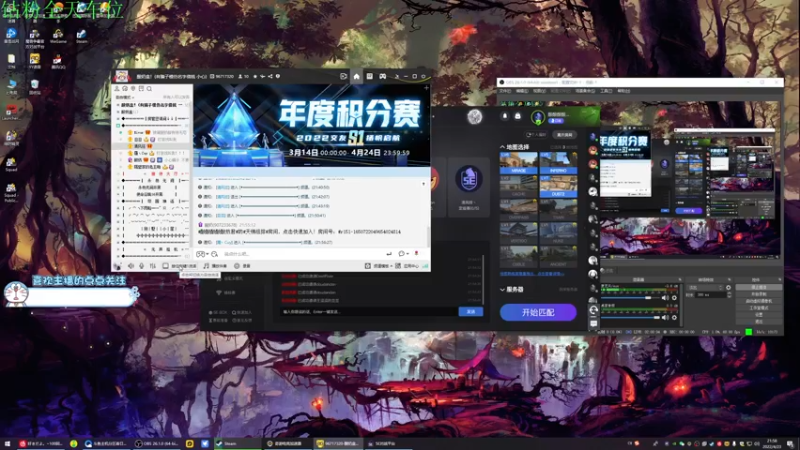Click the 设置 settings button in OBS controls
The height and width of the screenshot is (450, 800).
[x=758, y=315]
